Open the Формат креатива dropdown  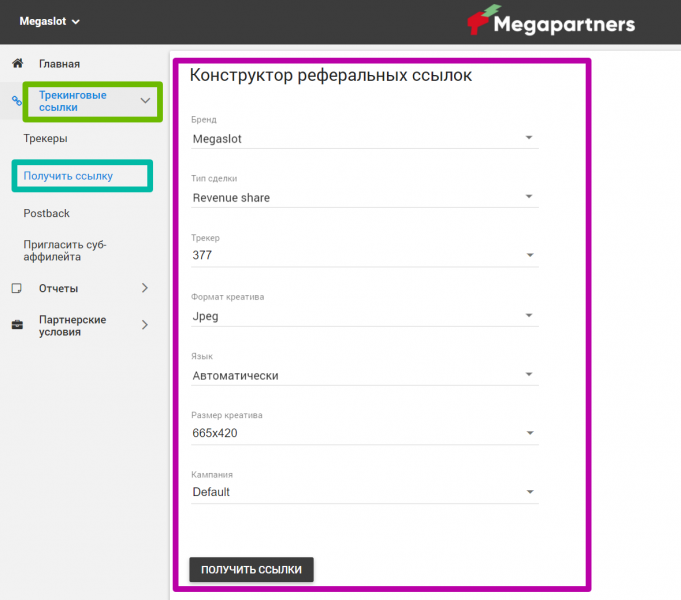click(364, 316)
